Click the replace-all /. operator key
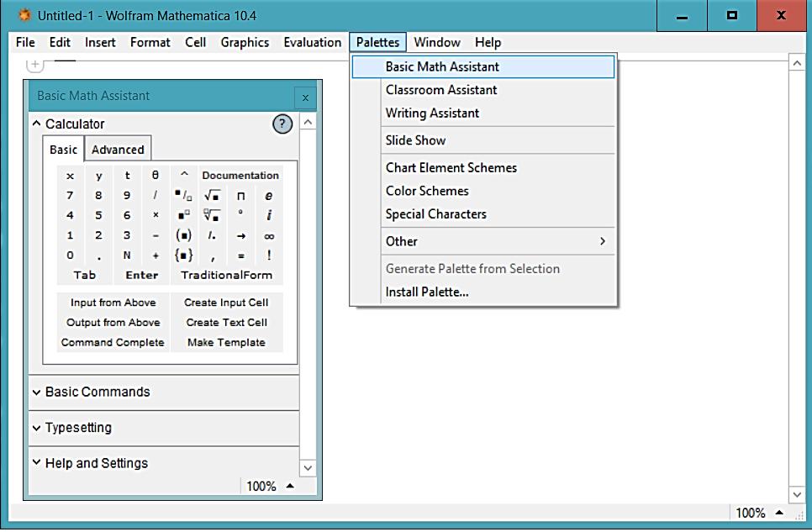Screen dimensions: 812x532 (212, 235)
